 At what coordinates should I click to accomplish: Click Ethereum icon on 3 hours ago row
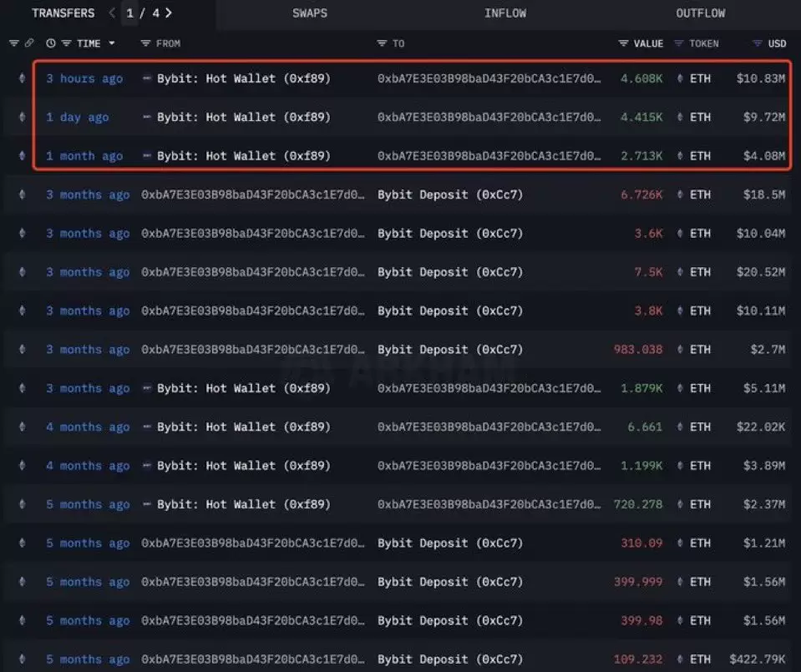(22, 78)
